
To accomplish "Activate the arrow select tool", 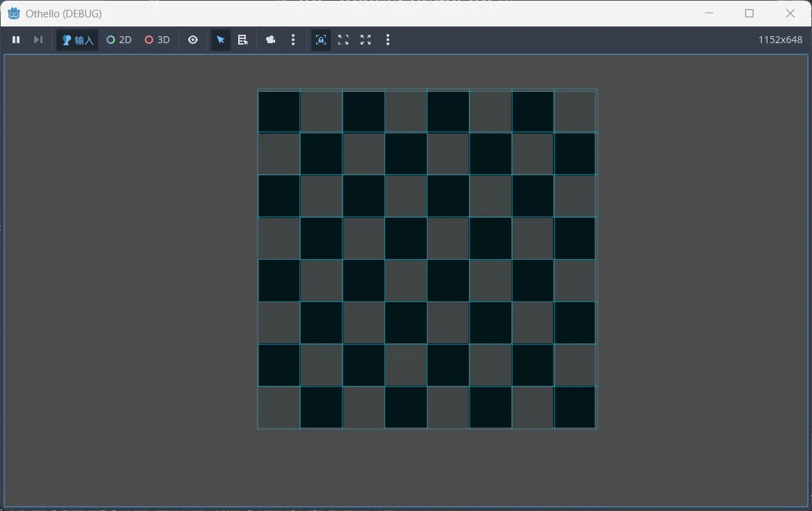I will coord(221,40).
